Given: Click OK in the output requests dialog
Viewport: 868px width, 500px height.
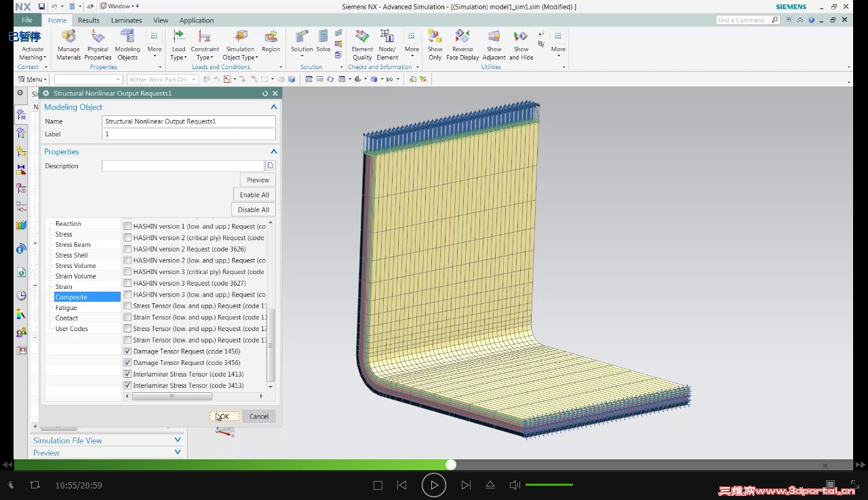Looking at the screenshot, I should 224,417.
